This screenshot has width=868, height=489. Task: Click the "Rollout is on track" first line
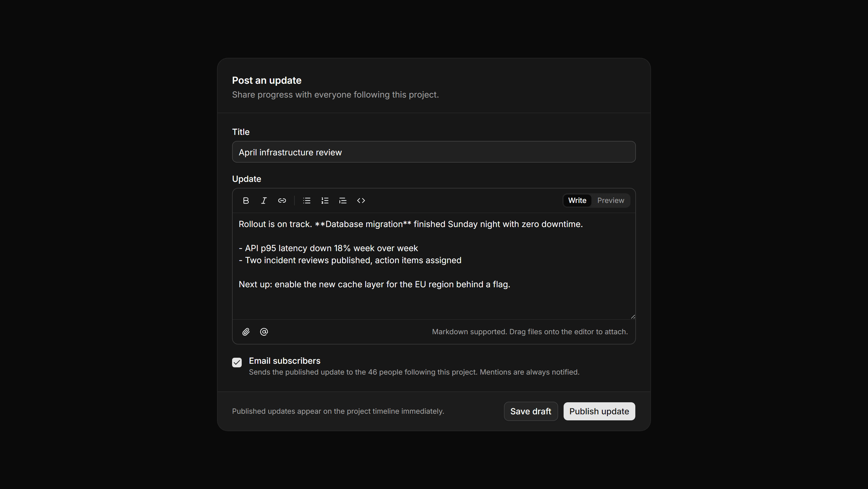pyautogui.click(x=410, y=224)
